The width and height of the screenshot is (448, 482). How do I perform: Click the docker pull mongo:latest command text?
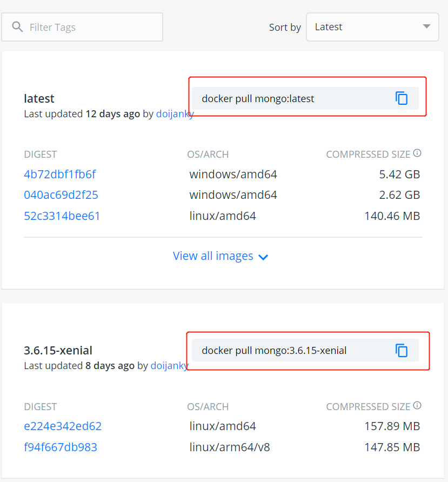[257, 98]
